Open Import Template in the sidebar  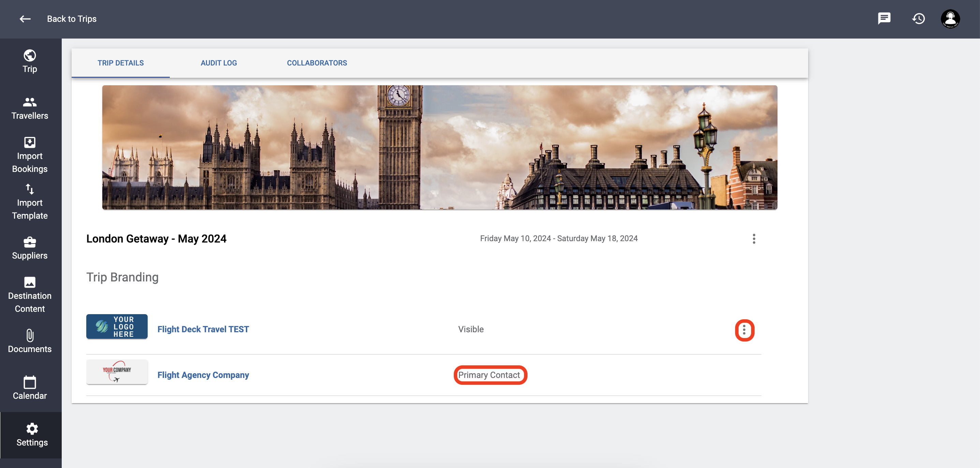tap(30, 202)
